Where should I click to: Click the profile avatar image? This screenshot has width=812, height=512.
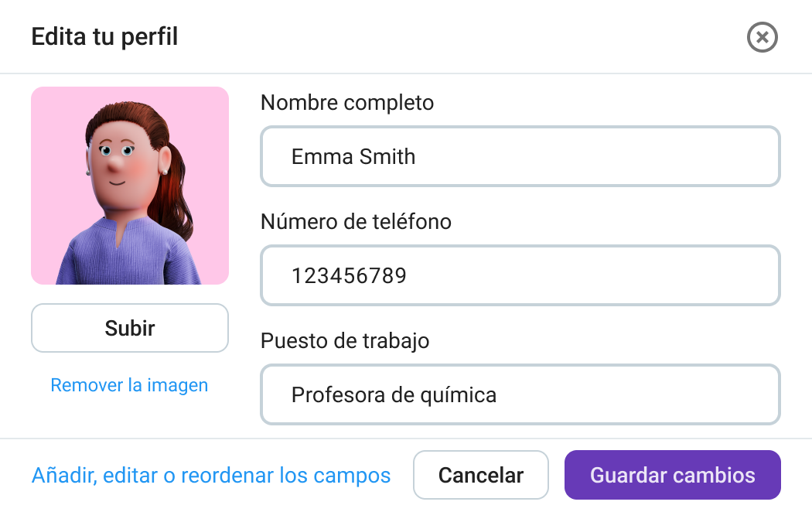pos(130,186)
